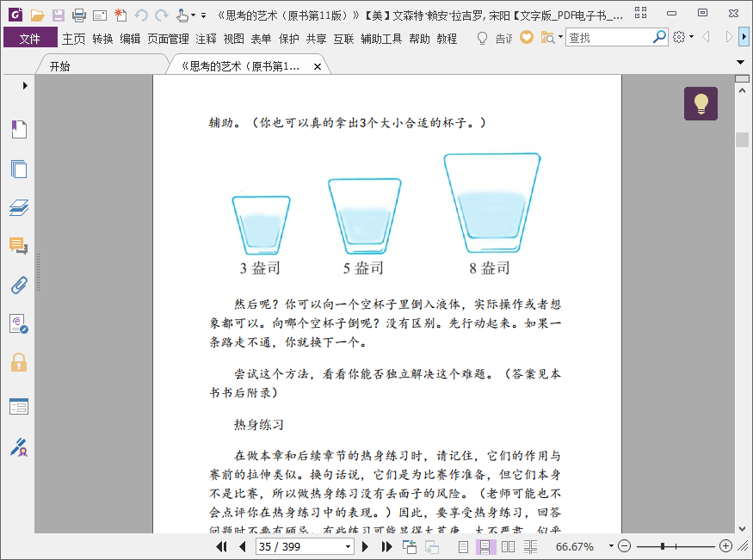Open the tab list dropdown arrow

(740, 62)
